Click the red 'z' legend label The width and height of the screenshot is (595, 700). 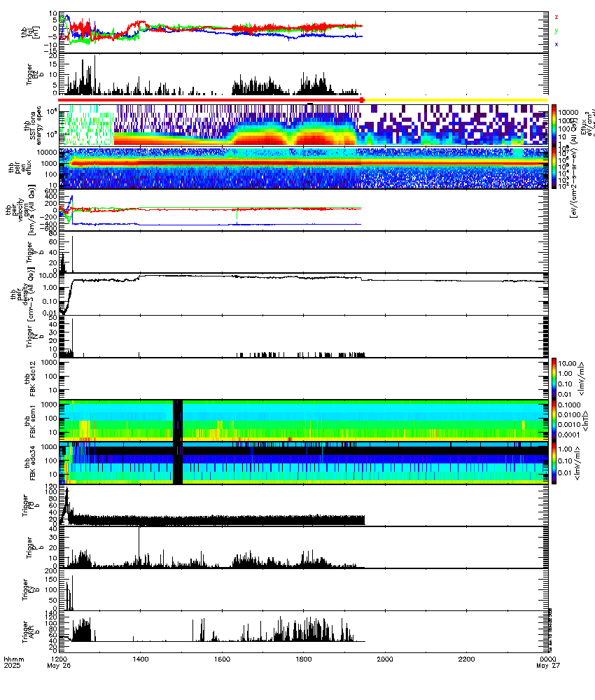556,17
